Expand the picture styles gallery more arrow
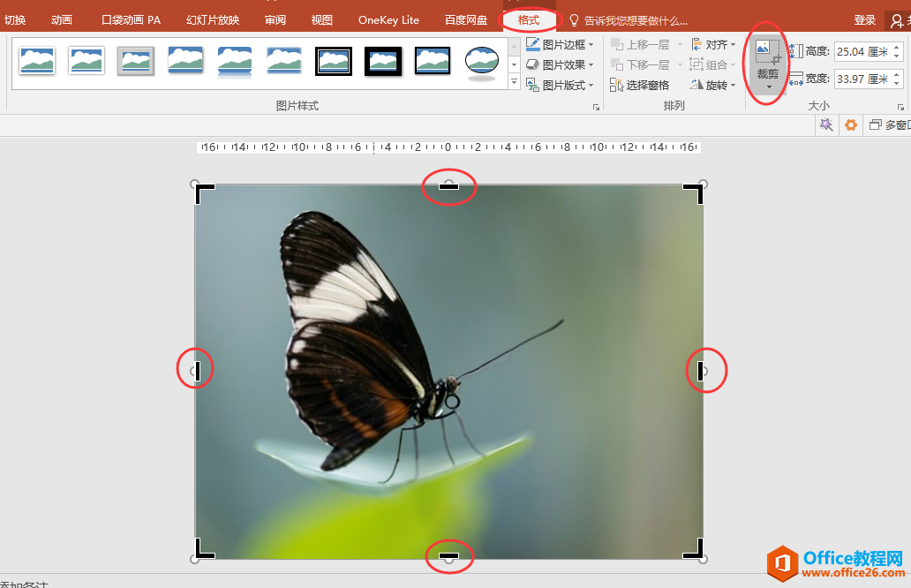This screenshot has width=911, height=588. [514, 82]
